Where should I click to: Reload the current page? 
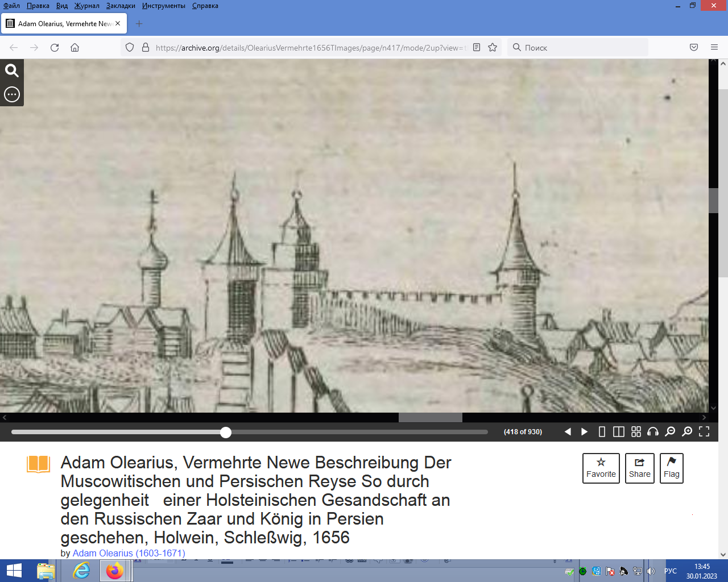(x=55, y=48)
